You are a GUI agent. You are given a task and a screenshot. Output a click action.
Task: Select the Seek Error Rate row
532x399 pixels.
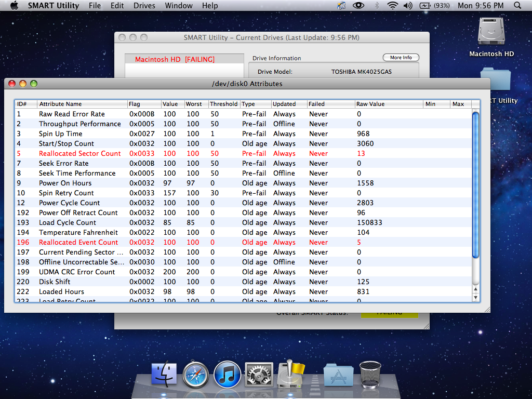point(243,163)
